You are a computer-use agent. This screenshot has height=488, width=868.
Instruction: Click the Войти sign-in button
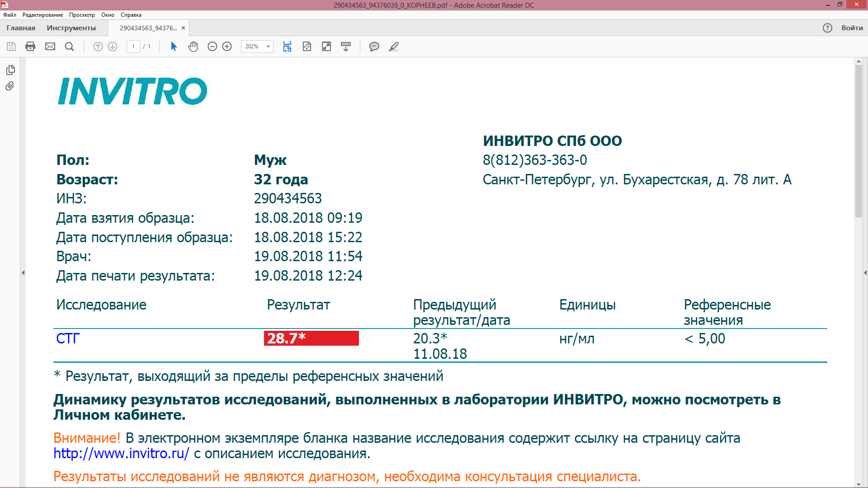click(x=852, y=28)
